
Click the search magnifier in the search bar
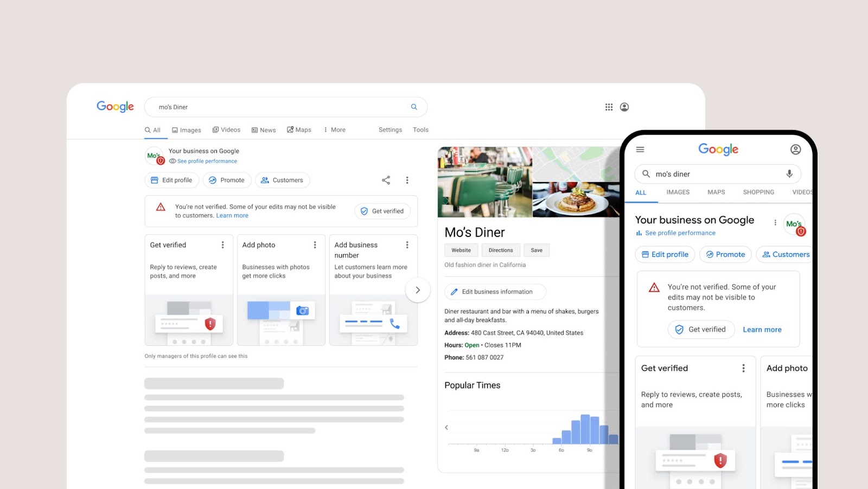tap(413, 107)
